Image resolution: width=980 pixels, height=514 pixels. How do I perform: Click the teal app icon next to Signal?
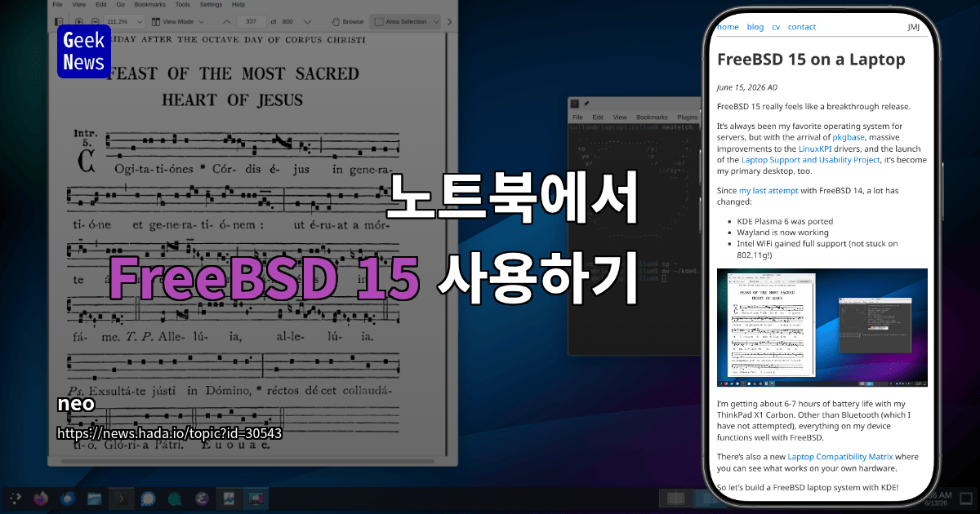click(175, 497)
